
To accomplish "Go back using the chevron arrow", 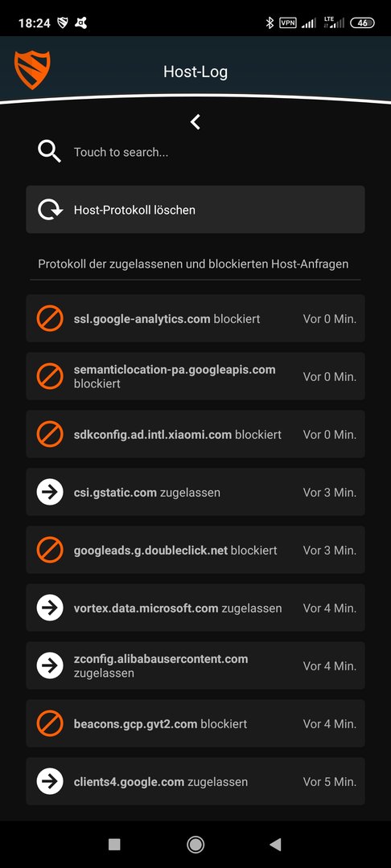I will [x=195, y=122].
